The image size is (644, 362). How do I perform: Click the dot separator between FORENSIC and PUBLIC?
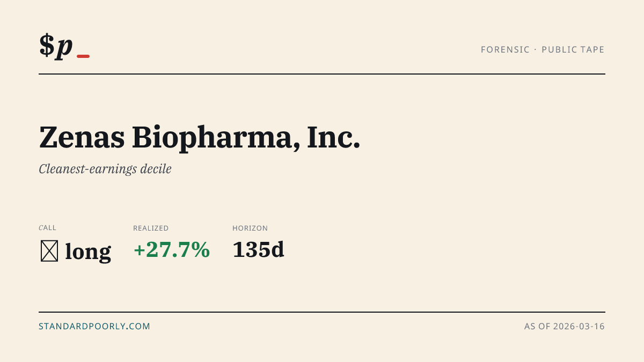pos(536,49)
